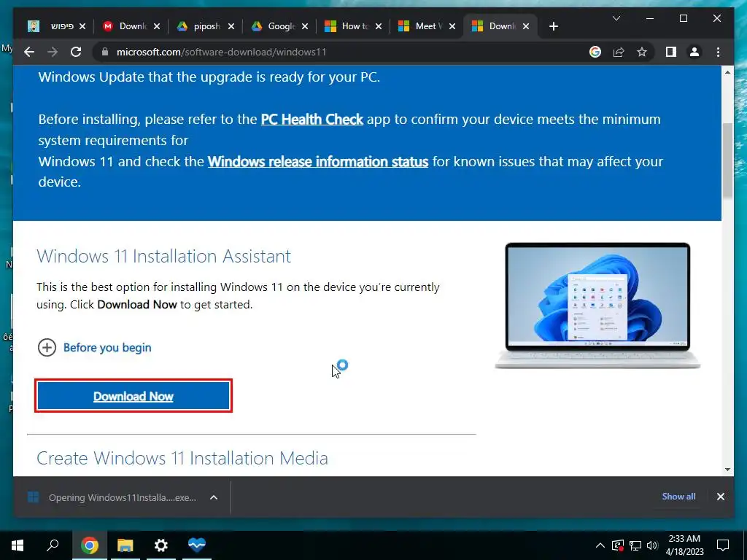Open PC Health Check taskbar icon
This screenshot has height=560, width=747.
click(197, 545)
